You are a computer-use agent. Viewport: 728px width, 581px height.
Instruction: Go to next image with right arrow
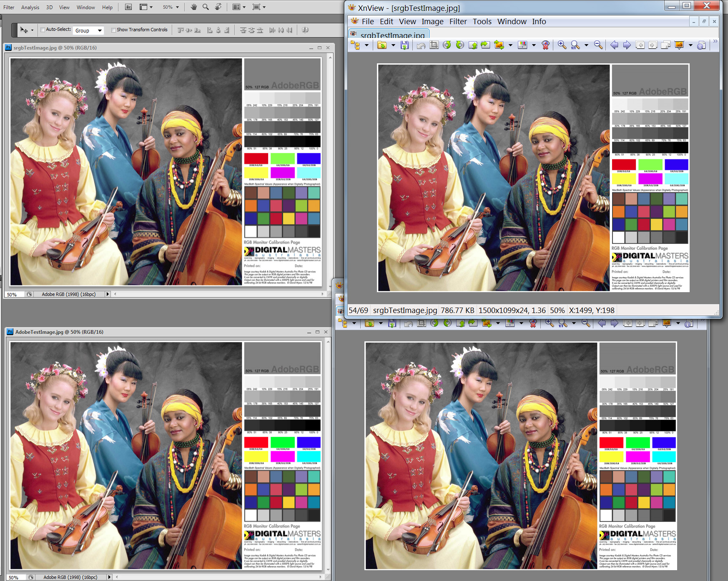pyautogui.click(x=627, y=45)
